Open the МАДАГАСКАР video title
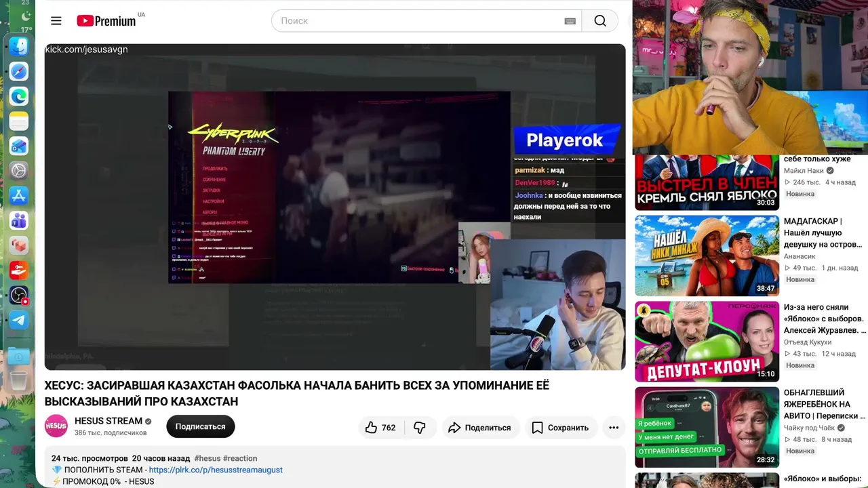 (823, 232)
